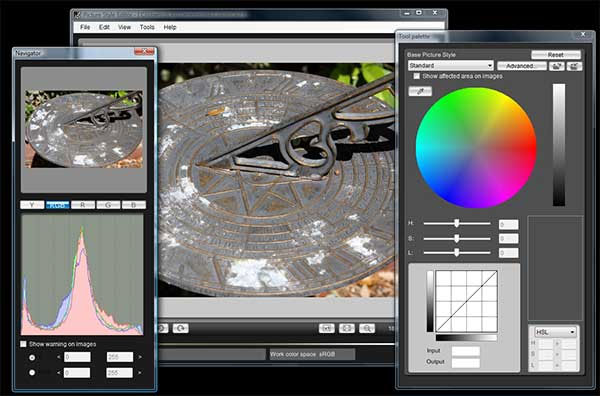Click the first view-mode icon before fit-to-window
Screen dimensions: 600x396
point(327,328)
